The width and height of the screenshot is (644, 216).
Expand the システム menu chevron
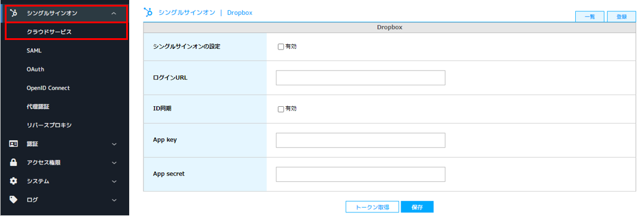114,181
